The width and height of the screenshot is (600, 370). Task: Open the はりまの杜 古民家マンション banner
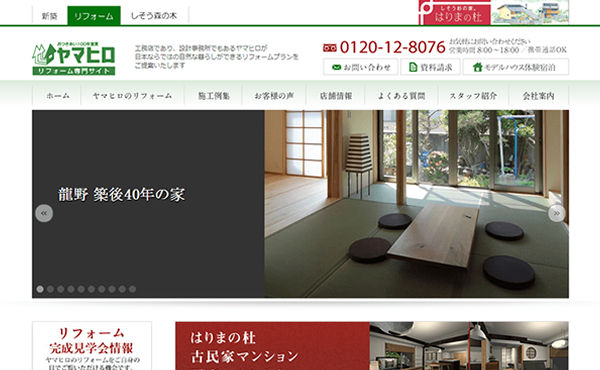point(372,346)
